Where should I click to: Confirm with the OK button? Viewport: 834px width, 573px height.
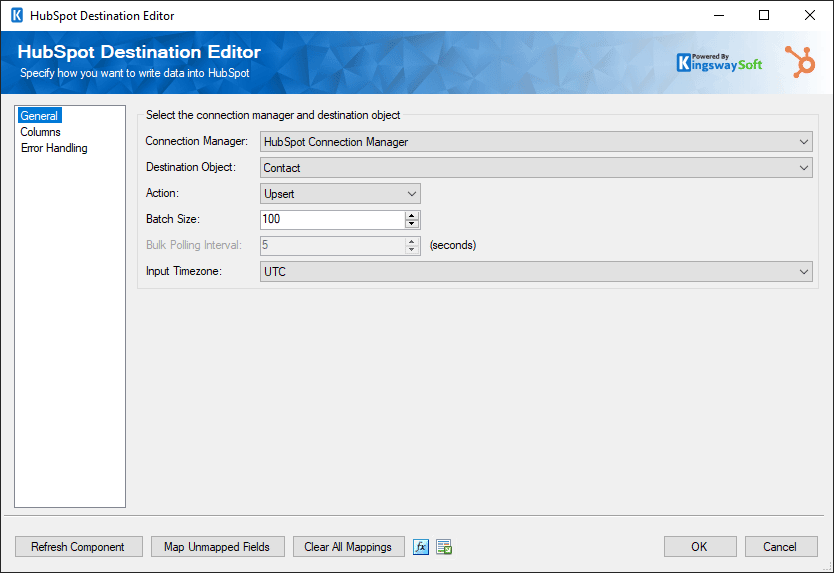tap(700, 546)
